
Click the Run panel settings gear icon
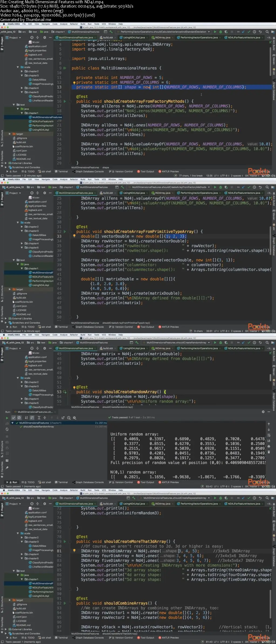click(263, 412)
